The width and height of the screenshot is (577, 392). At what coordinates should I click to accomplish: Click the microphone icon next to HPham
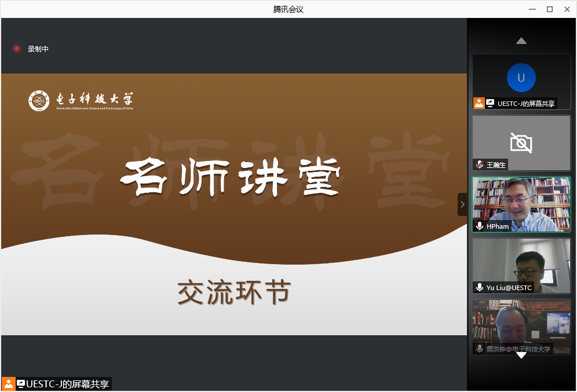point(479,226)
